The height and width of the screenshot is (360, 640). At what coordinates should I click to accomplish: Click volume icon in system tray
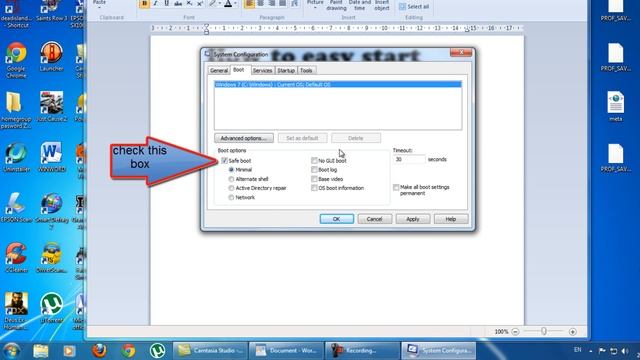(x=624, y=351)
